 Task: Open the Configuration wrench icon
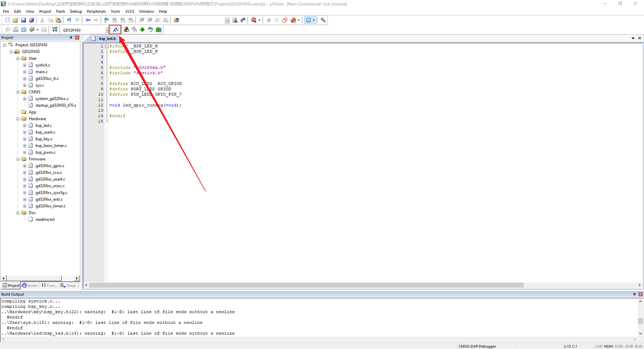(x=323, y=20)
